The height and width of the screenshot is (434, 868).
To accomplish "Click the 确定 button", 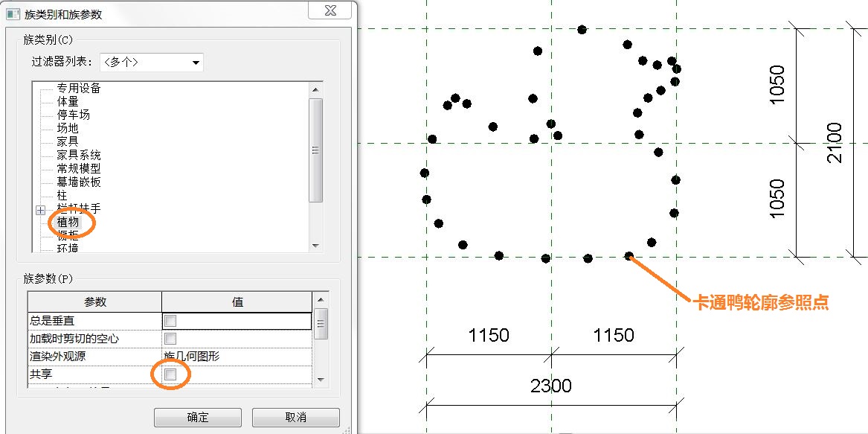I will point(198,418).
